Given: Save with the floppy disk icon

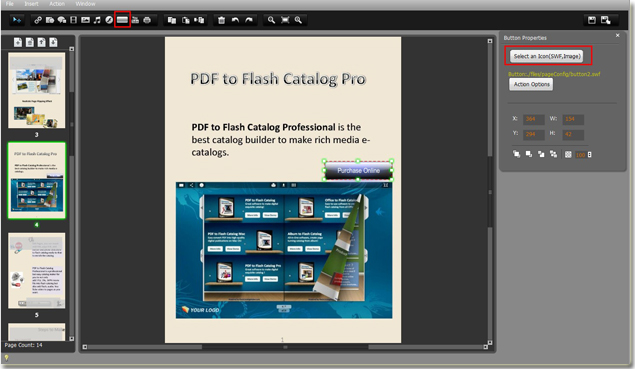Looking at the screenshot, I should pyautogui.click(x=592, y=20).
